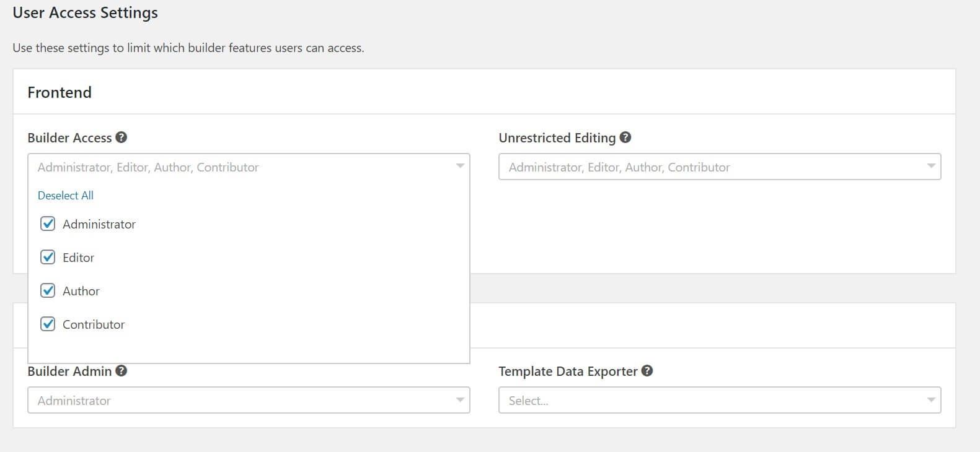
Task: Open the Builder Admin dropdown arrow
Action: 460,401
